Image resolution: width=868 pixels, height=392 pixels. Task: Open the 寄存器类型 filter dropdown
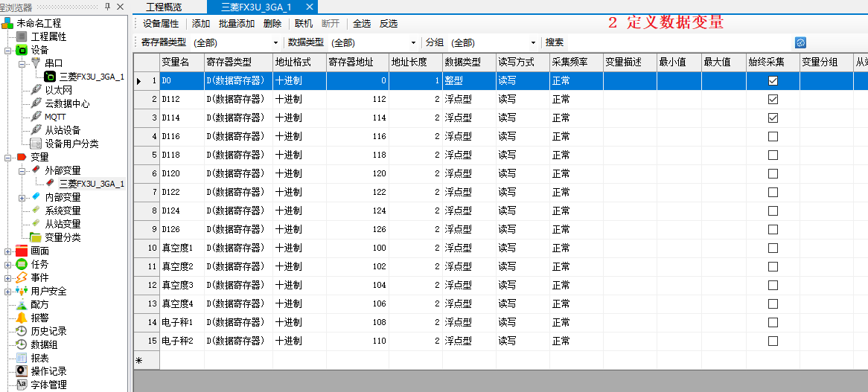tap(275, 43)
